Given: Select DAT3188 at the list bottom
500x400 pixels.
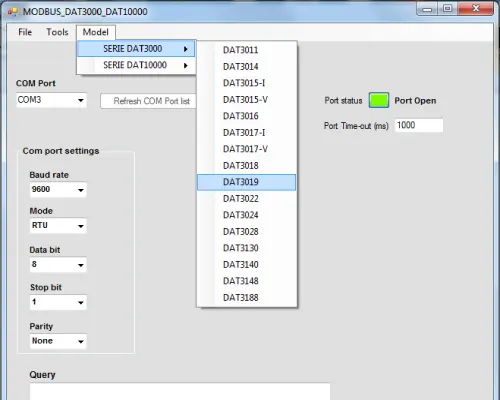Looking at the screenshot, I should coord(246,298).
